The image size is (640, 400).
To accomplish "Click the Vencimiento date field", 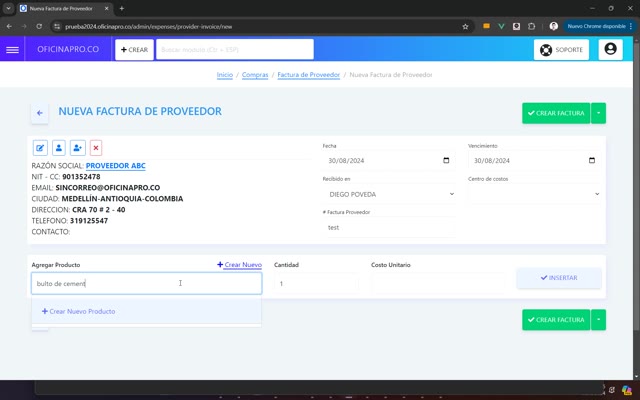I will point(534,160).
